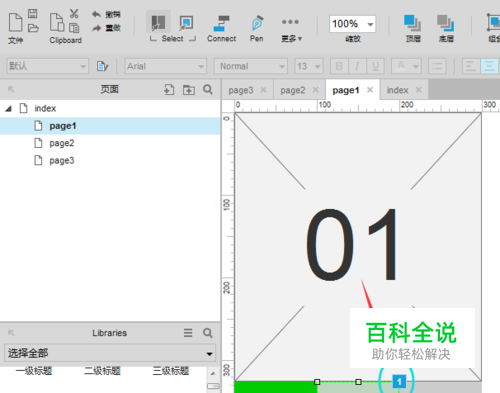Image resolution: width=500 pixels, height=393 pixels.
Task: Click the Libraries scrollbar up arrow
Action: [213, 373]
